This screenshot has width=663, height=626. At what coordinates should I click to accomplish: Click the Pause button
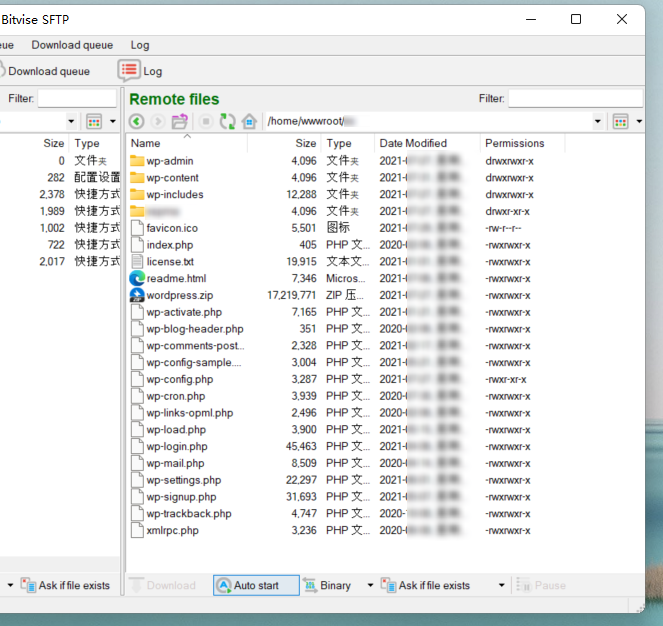click(541, 585)
